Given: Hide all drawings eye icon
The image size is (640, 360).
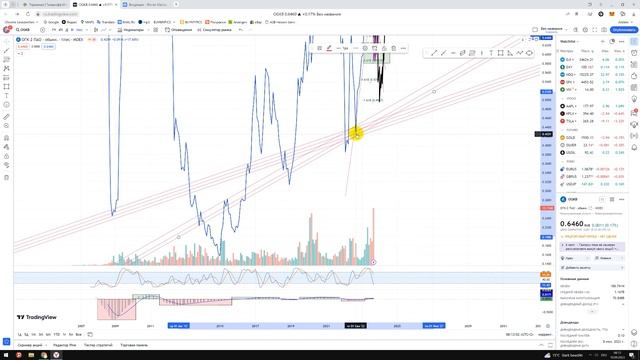Looking at the screenshot, I should (6, 165).
